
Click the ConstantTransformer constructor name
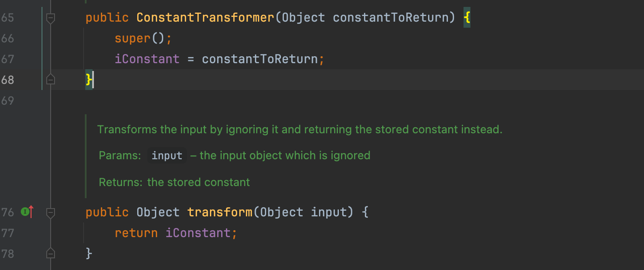[x=205, y=18]
